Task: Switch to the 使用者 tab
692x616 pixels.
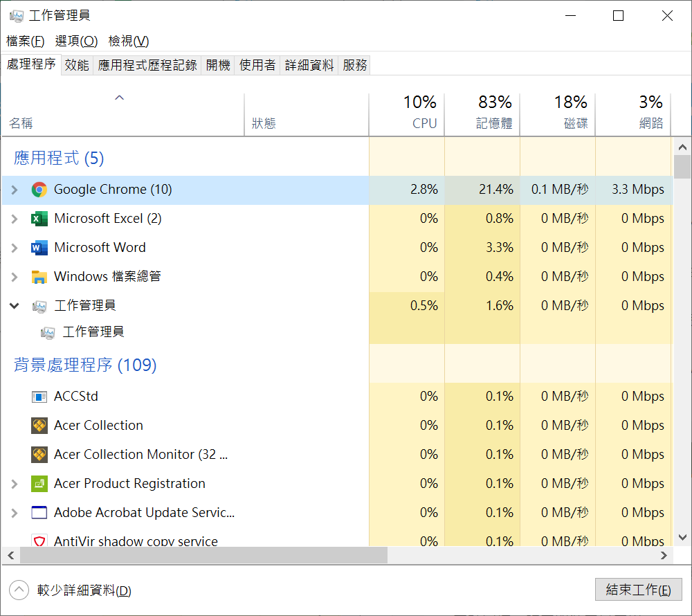Action: [x=257, y=65]
